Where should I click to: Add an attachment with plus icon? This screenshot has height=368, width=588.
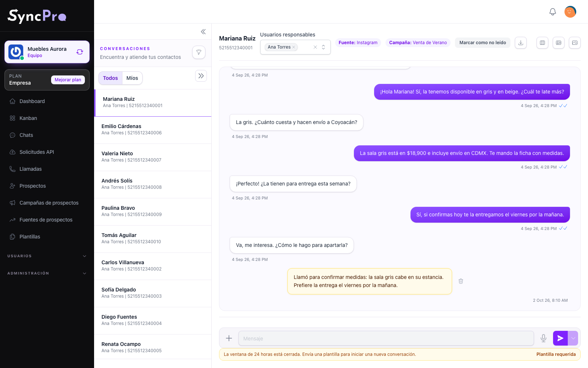(x=229, y=338)
